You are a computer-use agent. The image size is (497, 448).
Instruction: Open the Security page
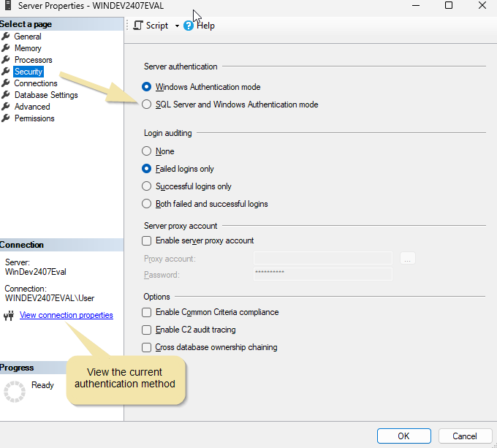[29, 72]
